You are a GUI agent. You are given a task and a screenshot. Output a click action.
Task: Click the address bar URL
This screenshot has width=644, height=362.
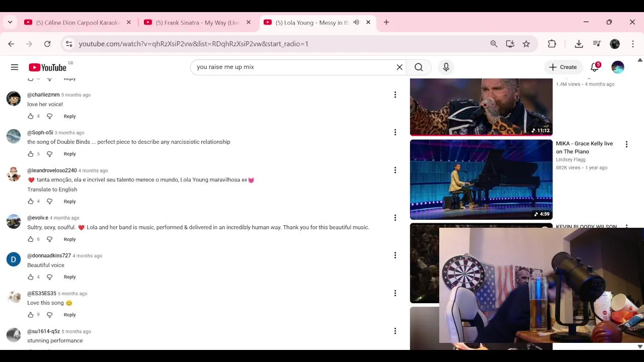pos(194,44)
